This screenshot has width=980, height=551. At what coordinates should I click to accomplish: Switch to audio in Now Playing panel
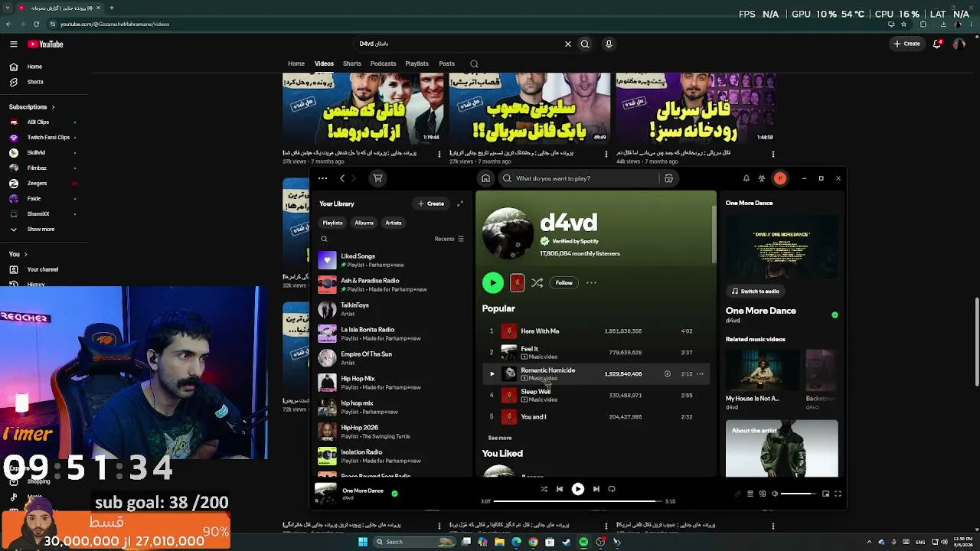(756, 291)
